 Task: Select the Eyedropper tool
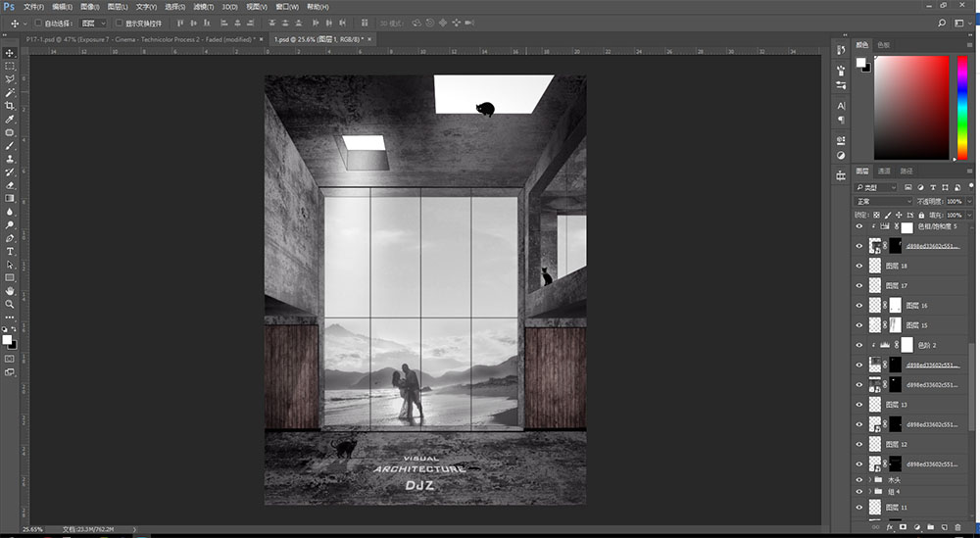pos(10,119)
